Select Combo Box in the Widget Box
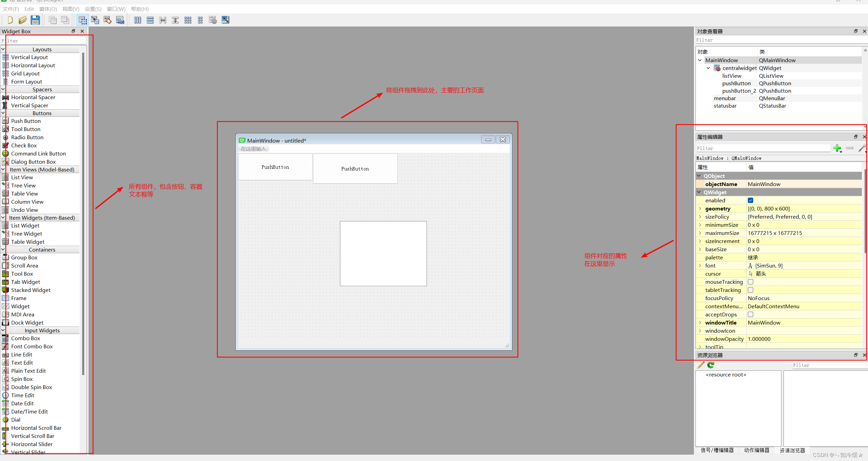 point(25,338)
